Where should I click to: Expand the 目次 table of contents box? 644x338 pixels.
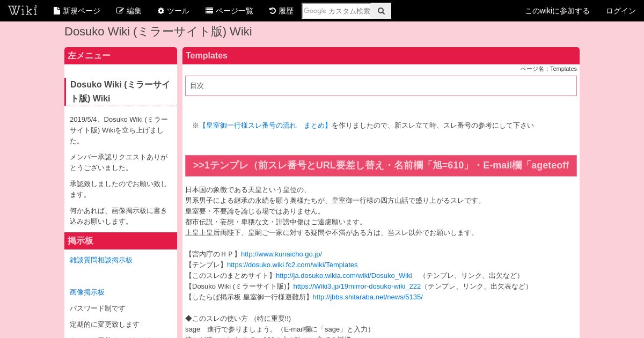tap(381, 86)
